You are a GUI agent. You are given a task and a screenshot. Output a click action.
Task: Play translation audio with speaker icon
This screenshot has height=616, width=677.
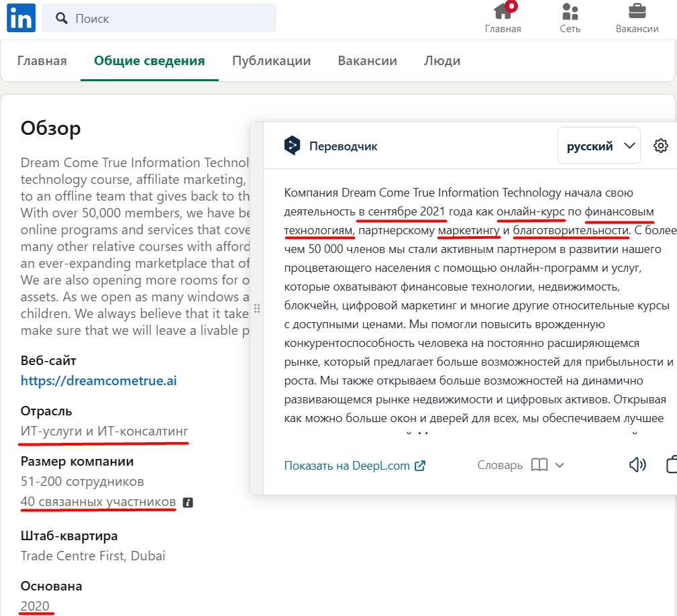637,464
